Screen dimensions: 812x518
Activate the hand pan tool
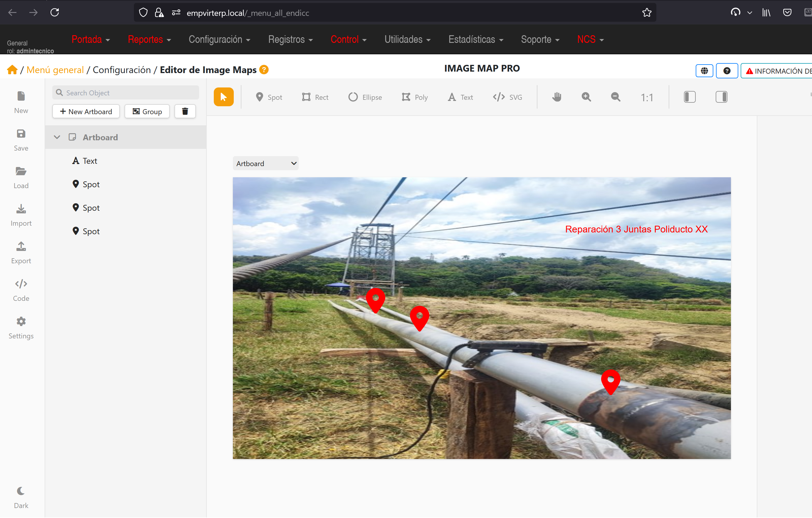pos(557,97)
